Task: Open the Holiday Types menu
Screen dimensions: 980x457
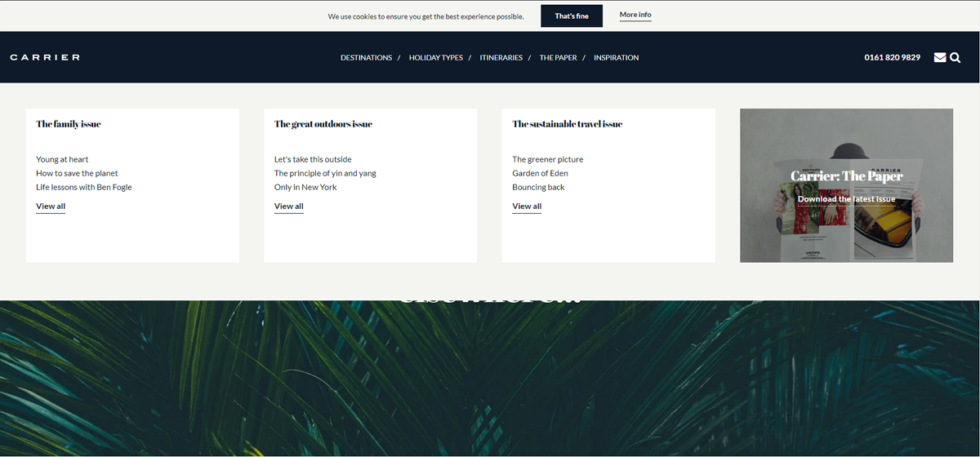Action: click(435, 58)
